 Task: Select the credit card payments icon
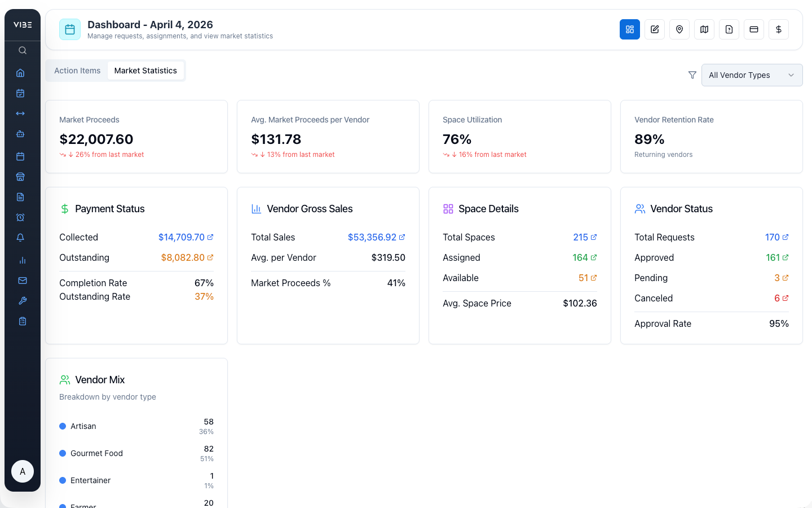(754, 29)
